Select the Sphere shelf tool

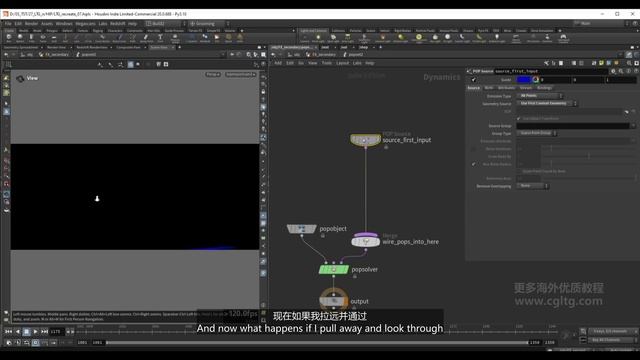click(20, 38)
